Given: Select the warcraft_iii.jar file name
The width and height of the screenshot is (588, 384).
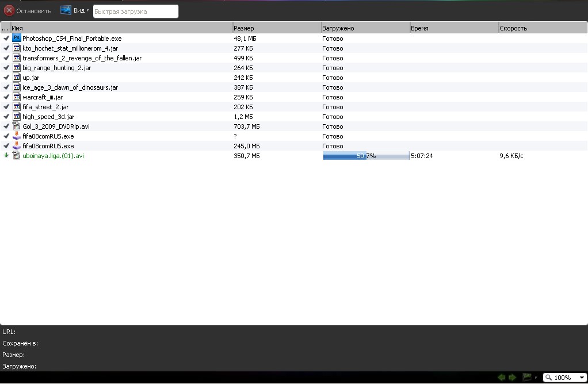Looking at the screenshot, I should tap(43, 97).
